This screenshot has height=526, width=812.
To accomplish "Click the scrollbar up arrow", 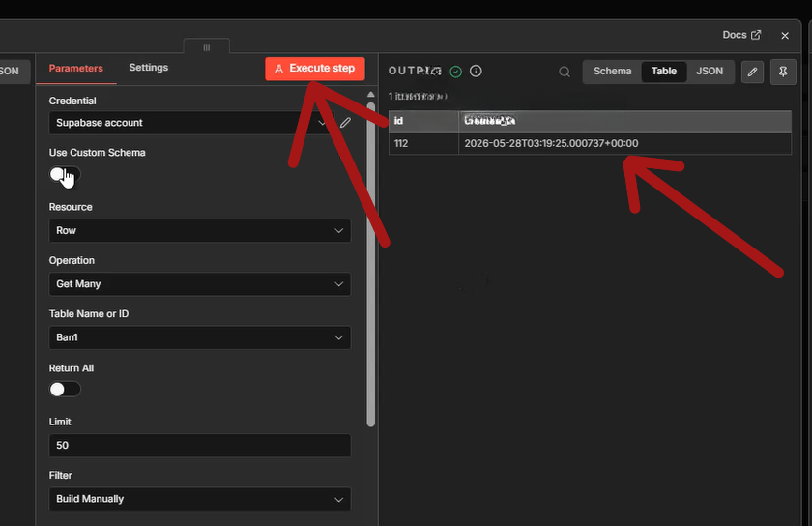I will (371, 95).
